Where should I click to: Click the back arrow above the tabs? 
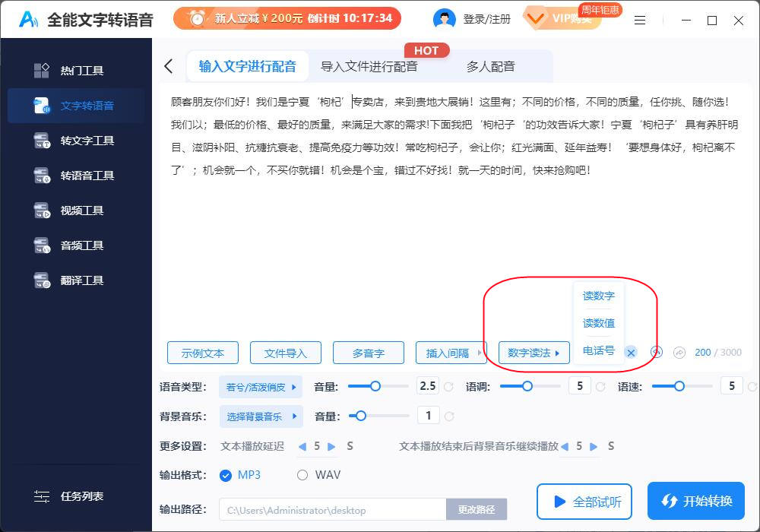169,66
